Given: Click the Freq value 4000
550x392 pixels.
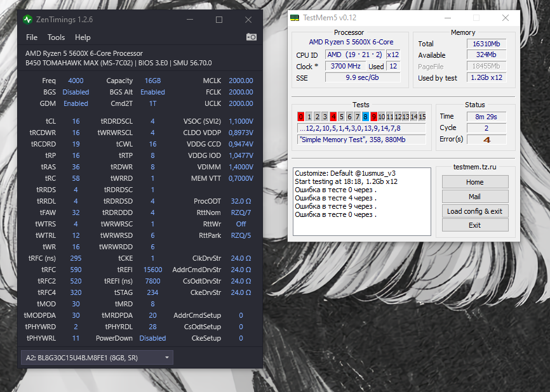Looking at the screenshot, I should point(76,81).
